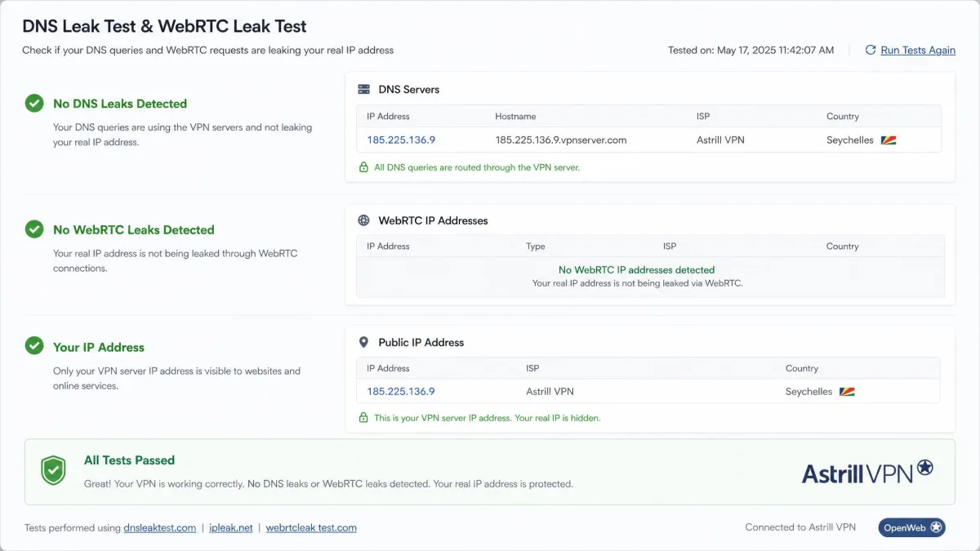The height and width of the screenshot is (551, 980).
Task: Click the Run Tests Again link
Action: click(x=918, y=50)
